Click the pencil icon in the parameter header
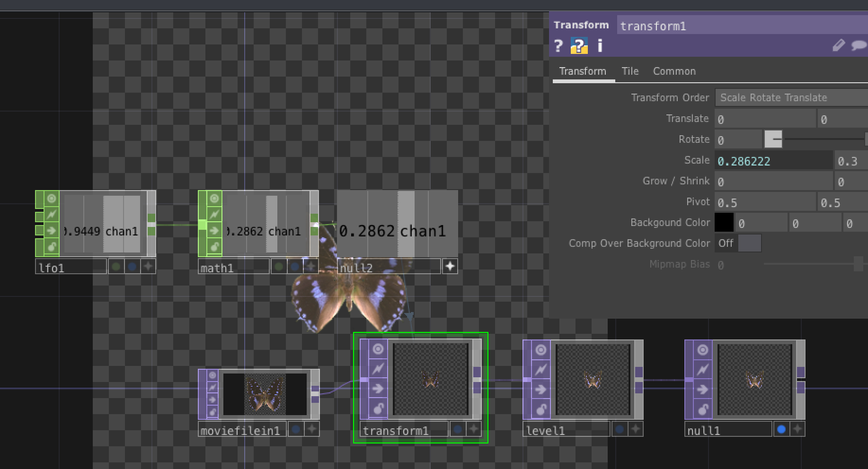Screen dimensions: 868x469 (x=838, y=45)
